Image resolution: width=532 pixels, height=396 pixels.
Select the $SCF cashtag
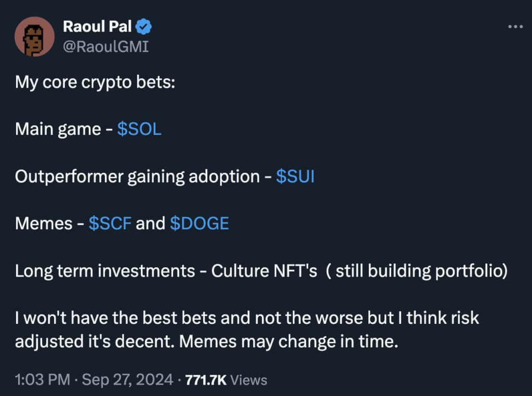110,223
